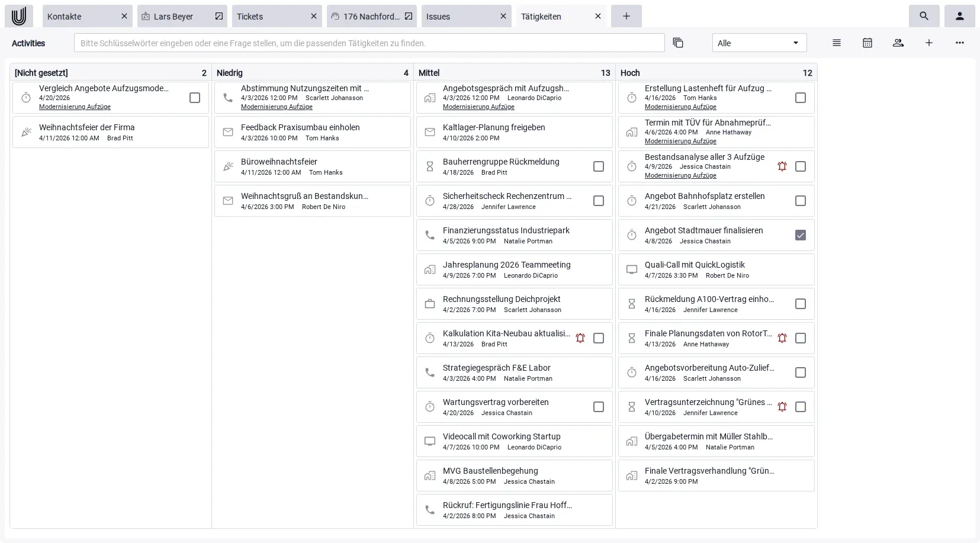980x543 pixels.
Task: Click briefcase icon on Rechnungsstellung Deichprojekt card
Action: (430, 304)
